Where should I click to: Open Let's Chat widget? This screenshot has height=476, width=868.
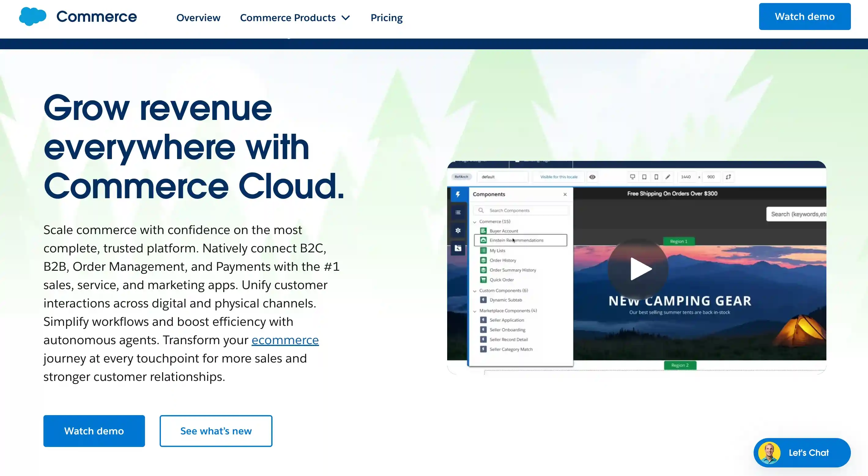coord(802,453)
